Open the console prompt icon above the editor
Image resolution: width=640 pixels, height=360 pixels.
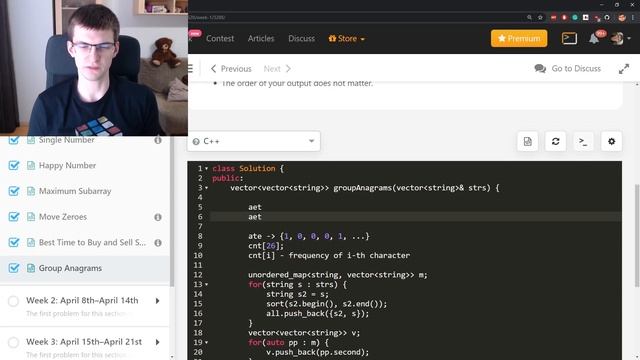pos(583,141)
